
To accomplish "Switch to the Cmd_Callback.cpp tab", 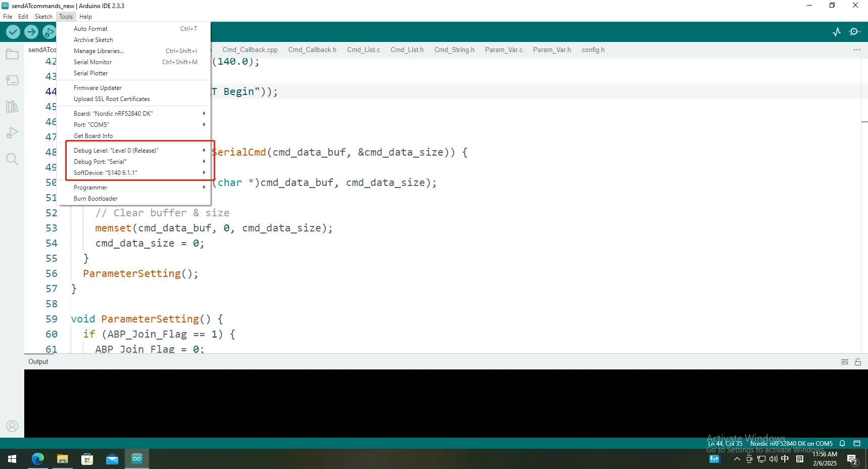I will pos(250,50).
